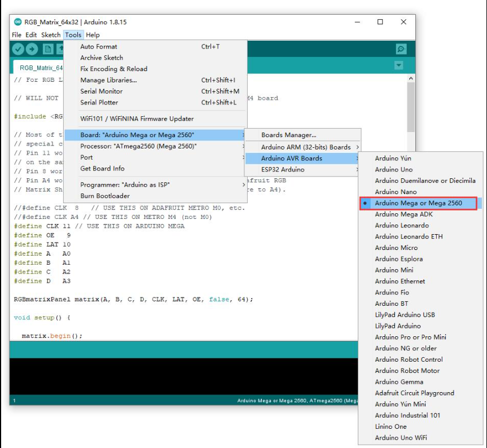Screen dimensions: 487x448
Task: Choose Adafruit Circuit Playground
Action: 420,393
